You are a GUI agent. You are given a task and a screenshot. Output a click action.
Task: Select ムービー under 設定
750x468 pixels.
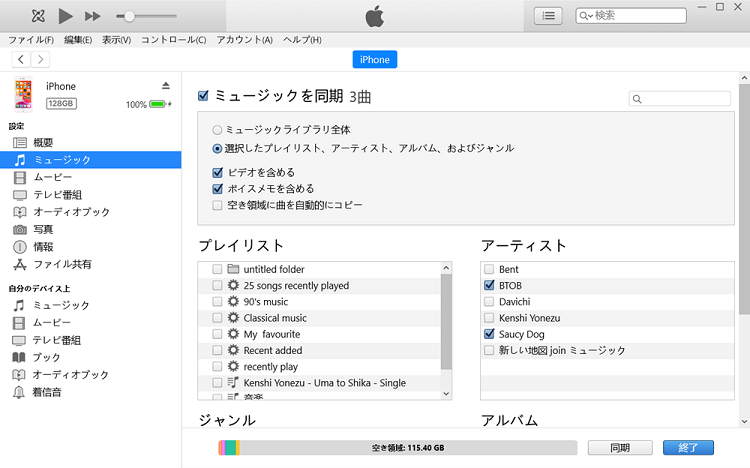pyautogui.click(x=90, y=178)
